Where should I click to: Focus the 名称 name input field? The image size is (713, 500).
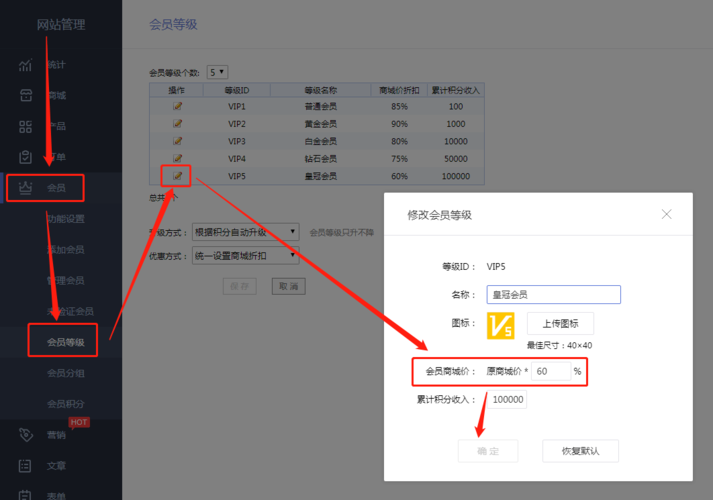tap(553, 295)
